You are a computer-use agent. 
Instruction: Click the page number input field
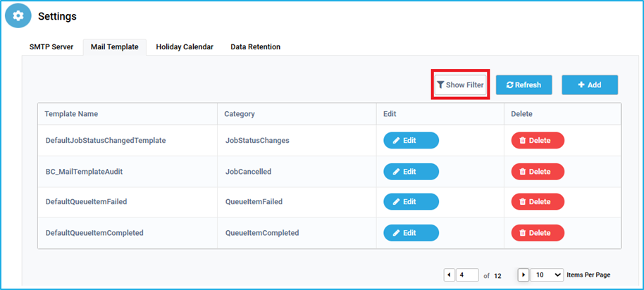[467, 275]
